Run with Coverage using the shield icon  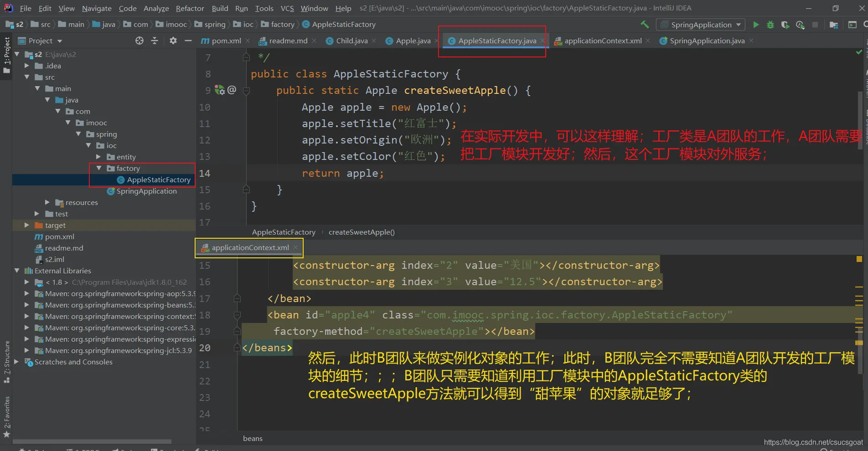(x=785, y=25)
